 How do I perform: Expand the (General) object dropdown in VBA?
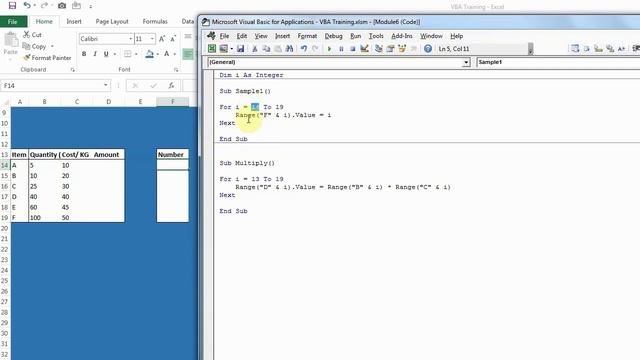pos(466,62)
